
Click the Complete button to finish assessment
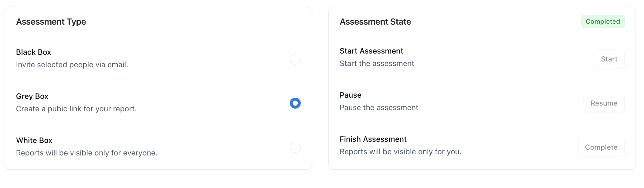(601, 147)
